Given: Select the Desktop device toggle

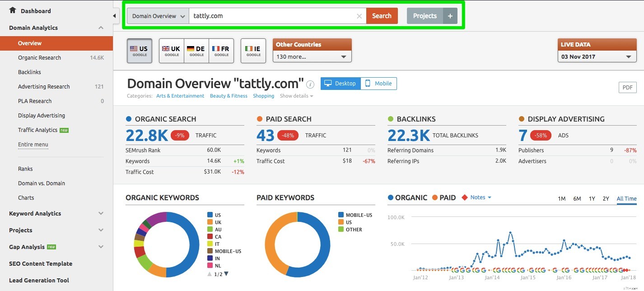Looking at the screenshot, I should click(x=340, y=83).
